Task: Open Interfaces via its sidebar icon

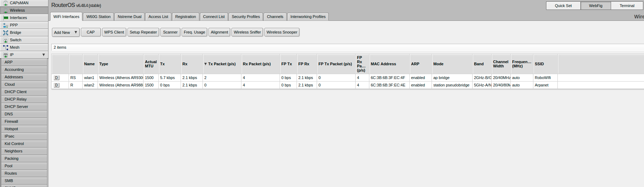Action: 6,18
